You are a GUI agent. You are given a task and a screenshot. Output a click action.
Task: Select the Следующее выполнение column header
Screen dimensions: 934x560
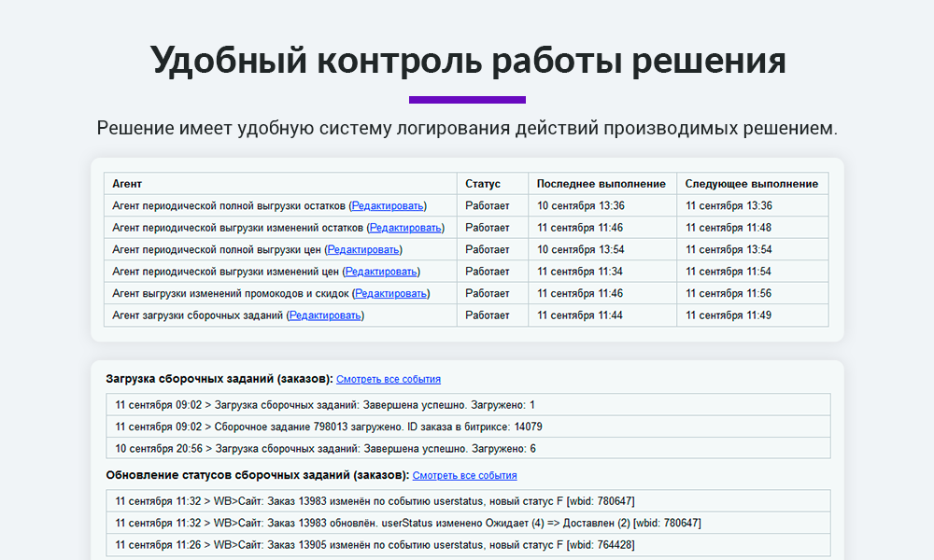pos(751,184)
